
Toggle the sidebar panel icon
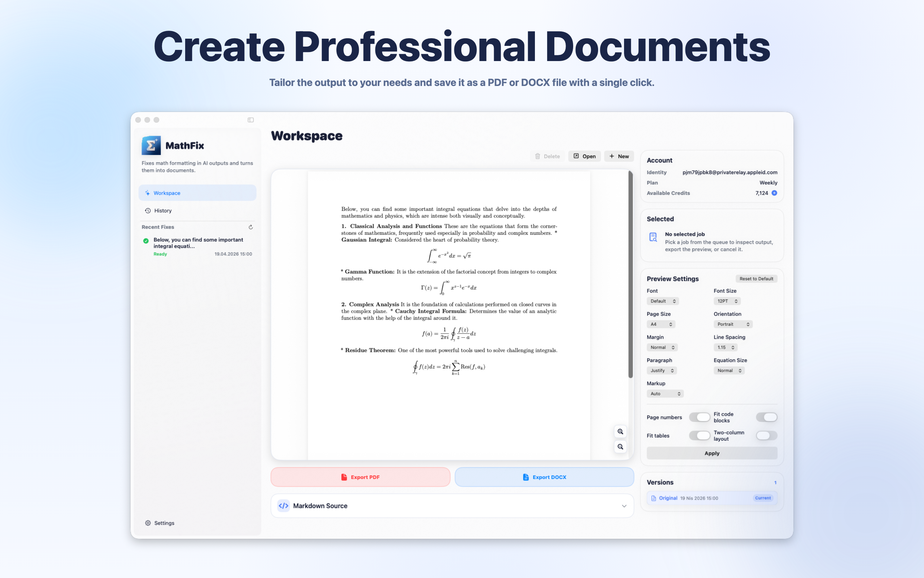point(250,120)
